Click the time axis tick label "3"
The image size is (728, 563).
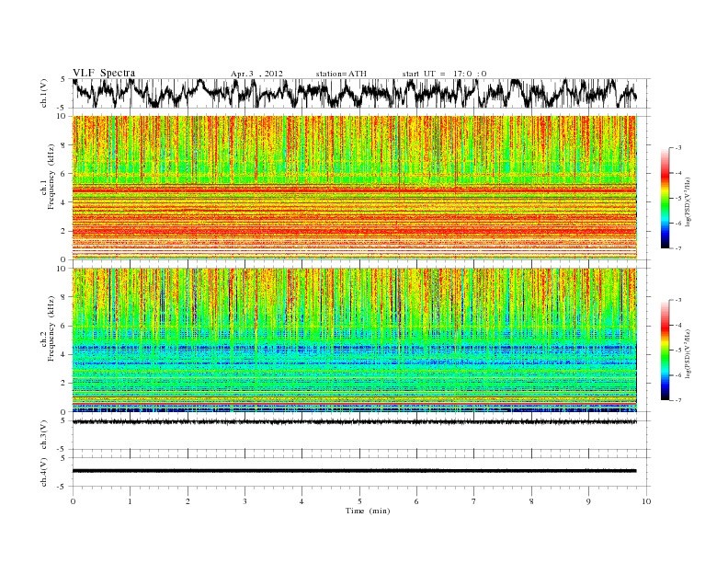[x=245, y=501]
